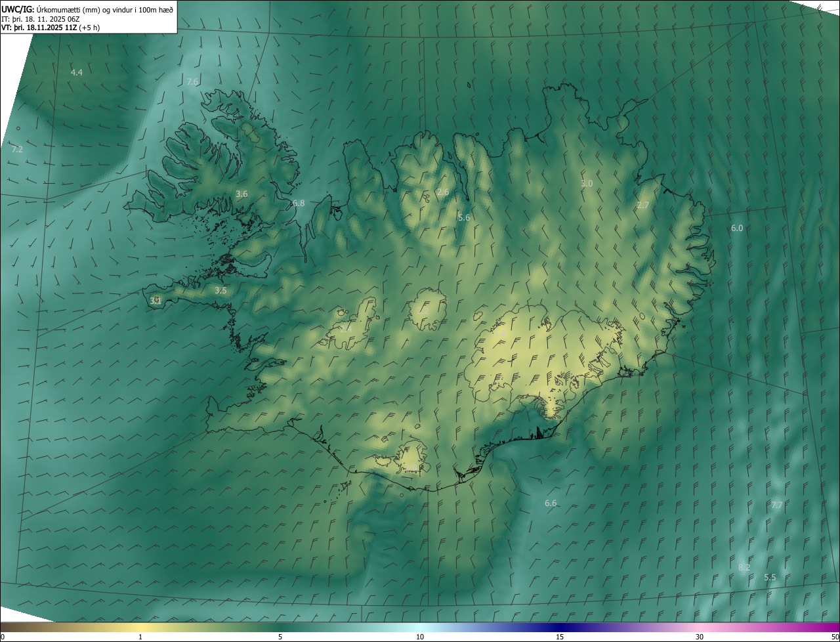Click the 1 tick on the colour scale
The image size is (840, 642).
pos(140,637)
